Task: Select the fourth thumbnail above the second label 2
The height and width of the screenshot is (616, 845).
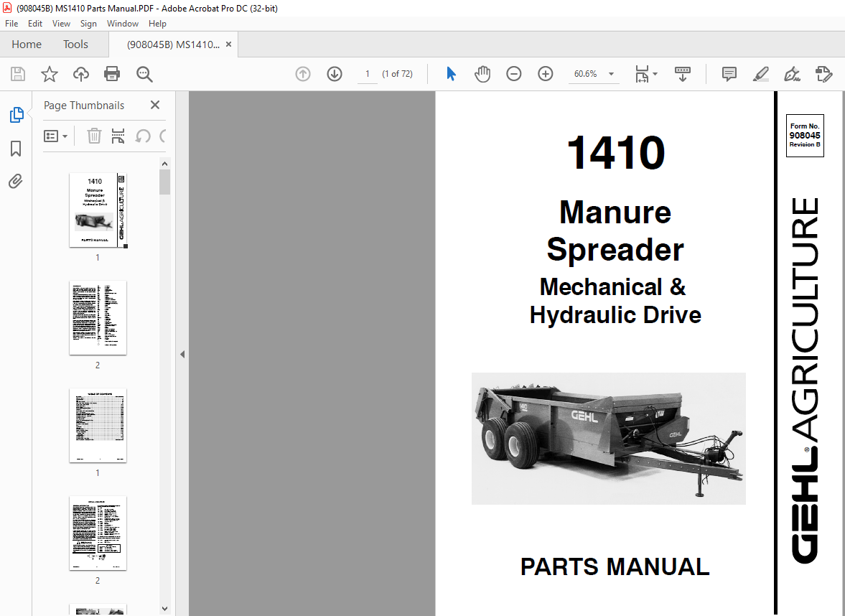Action: click(x=98, y=533)
